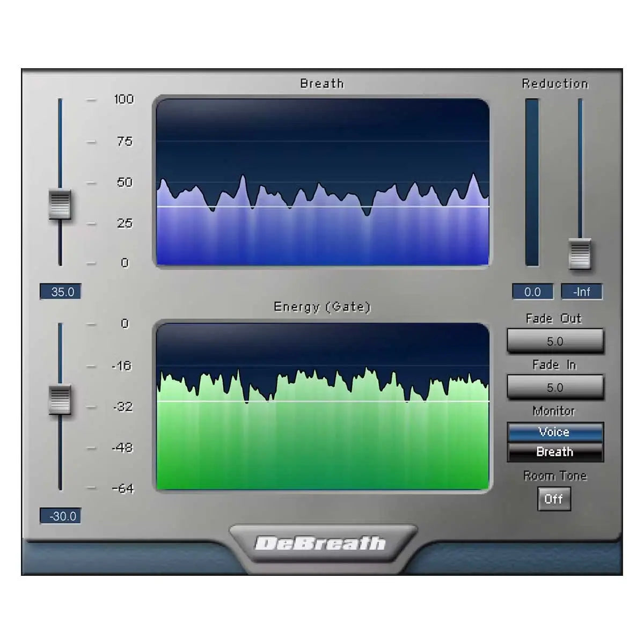The height and width of the screenshot is (644, 644).
Task: Click the -Inf reduction value display
Action: pos(583,292)
